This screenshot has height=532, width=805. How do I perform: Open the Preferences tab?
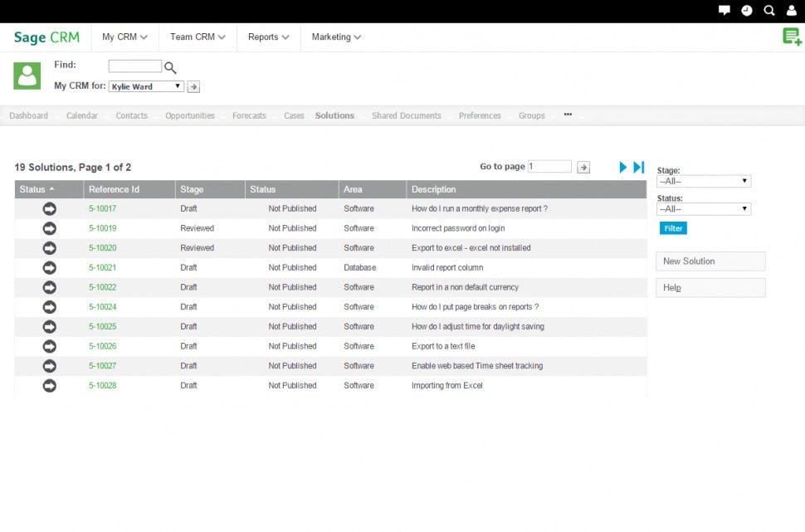pyautogui.click(x=480, y=115)
